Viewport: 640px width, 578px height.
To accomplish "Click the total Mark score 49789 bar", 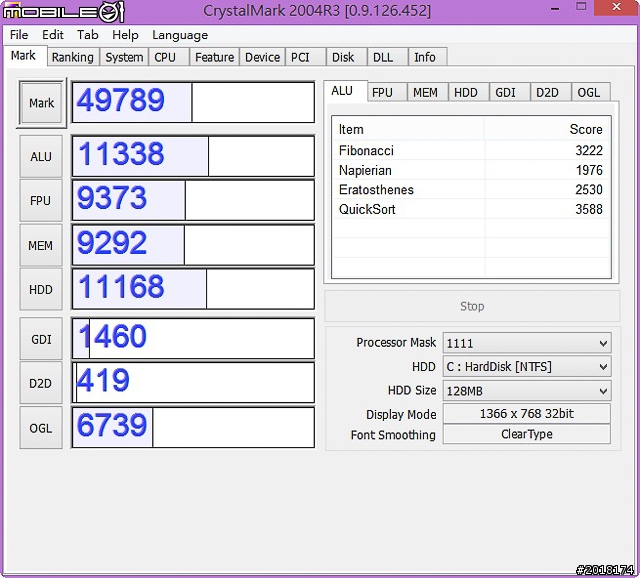I will tap(193, 102).
